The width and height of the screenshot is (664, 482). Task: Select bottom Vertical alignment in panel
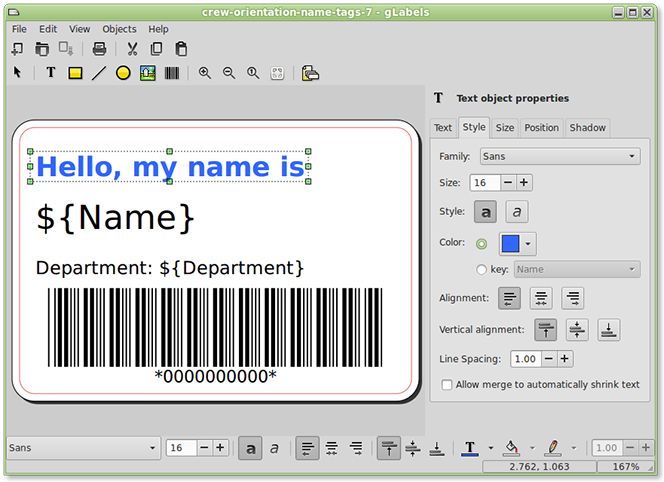[609, 330]
